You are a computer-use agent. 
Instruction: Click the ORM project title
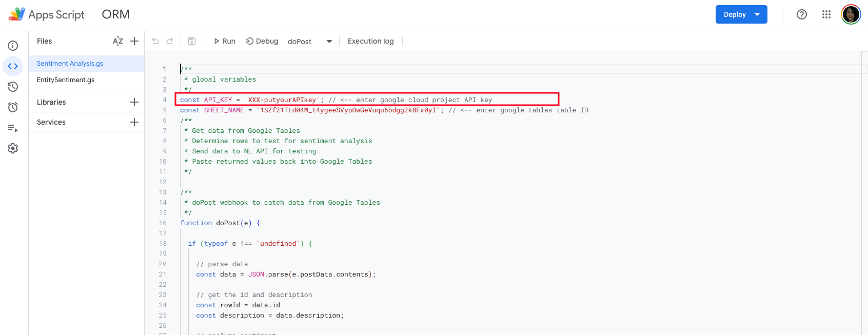116,14
